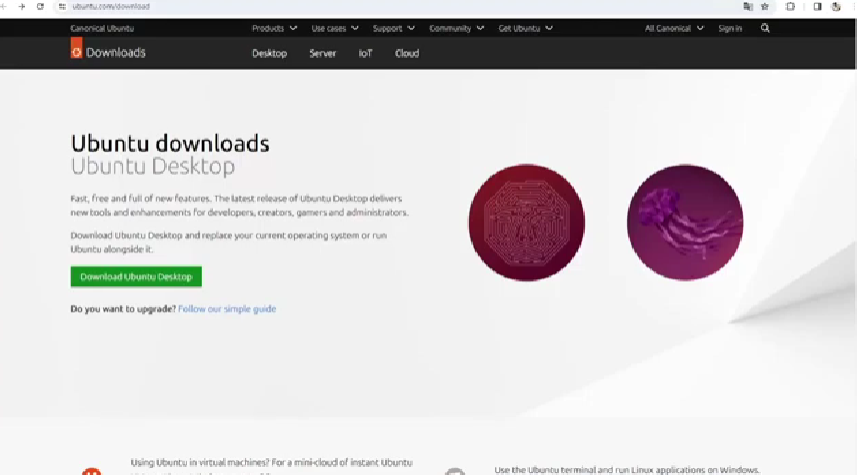Image resolution: width=857 pixels, height=475 pixels.
Task: Click Do you want to upgrade text
Action: click(123, 309)
